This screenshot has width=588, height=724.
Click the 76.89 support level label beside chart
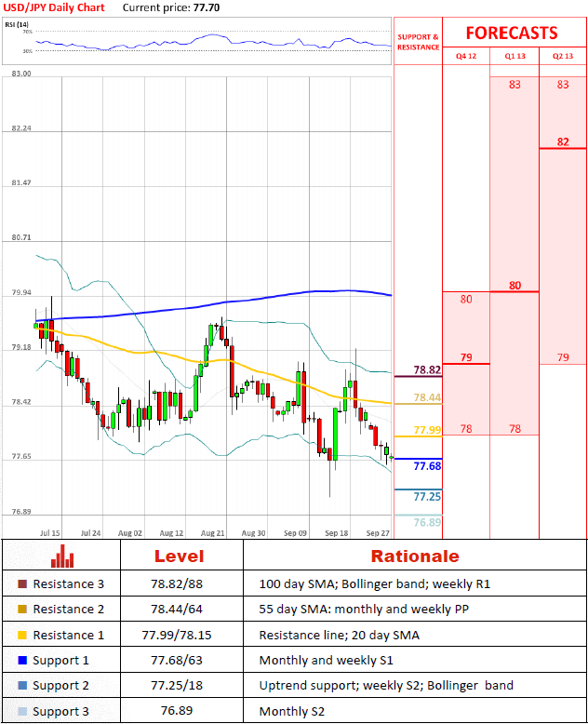[427, 522]
